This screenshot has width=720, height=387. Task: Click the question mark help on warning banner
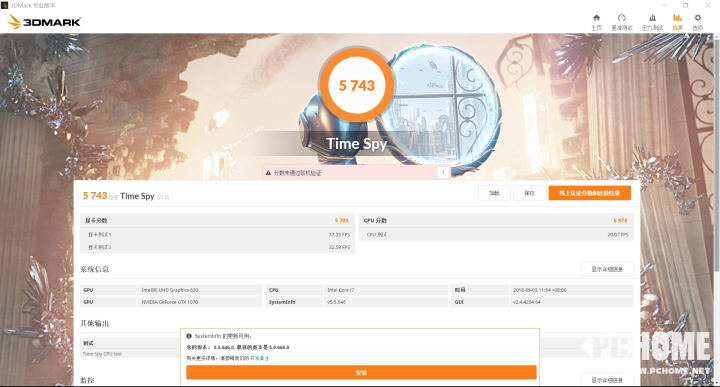pos(443,172)
